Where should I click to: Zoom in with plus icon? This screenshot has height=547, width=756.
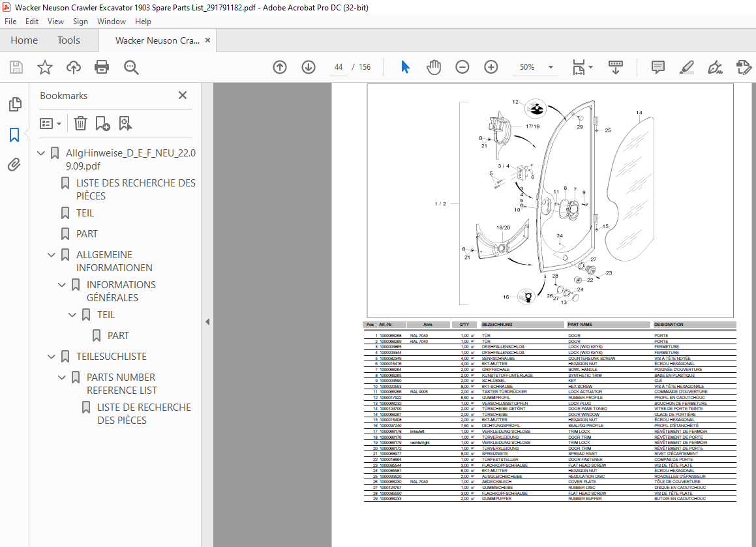point(491,67)
